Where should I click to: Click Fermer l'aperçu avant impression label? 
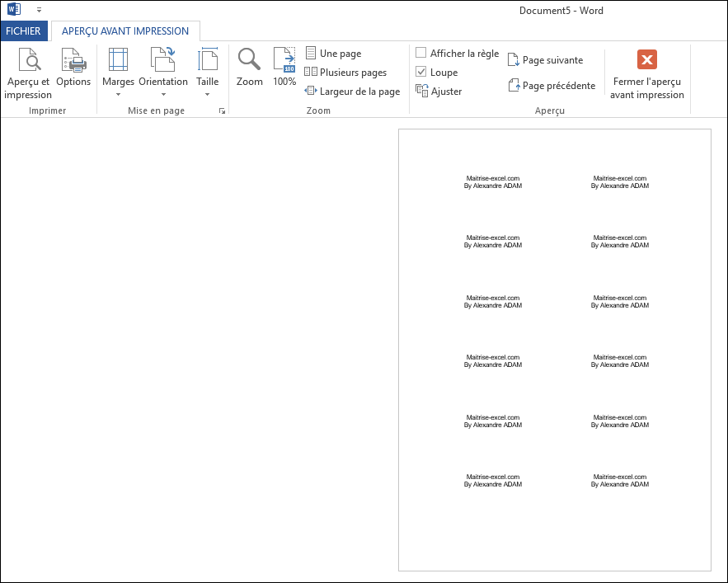click(x=646, y=87)
